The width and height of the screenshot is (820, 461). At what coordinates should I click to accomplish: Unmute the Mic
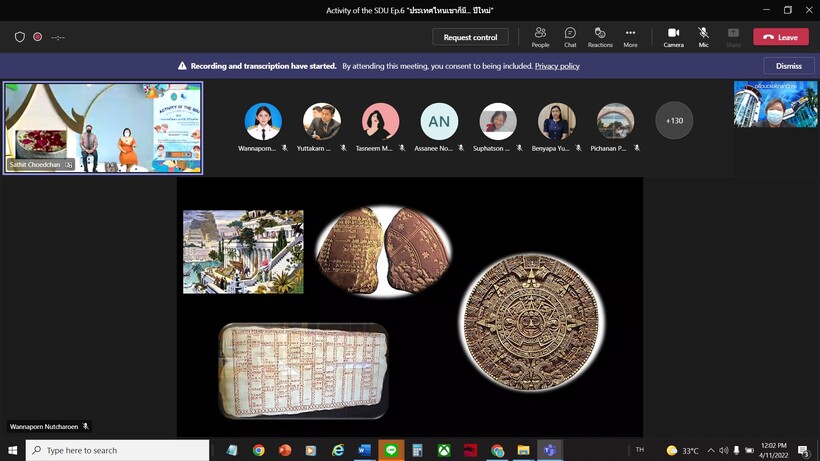[x=703, y=37]
